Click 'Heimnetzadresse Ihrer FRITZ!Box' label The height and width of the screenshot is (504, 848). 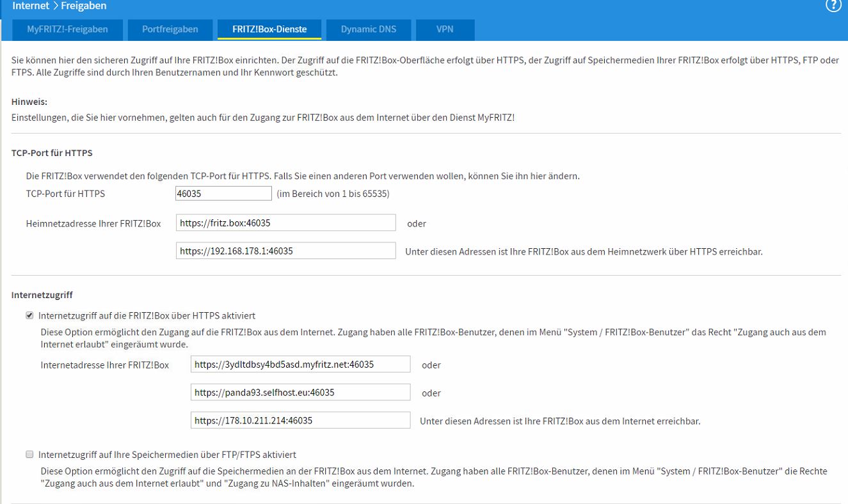[x=93, y=223]
